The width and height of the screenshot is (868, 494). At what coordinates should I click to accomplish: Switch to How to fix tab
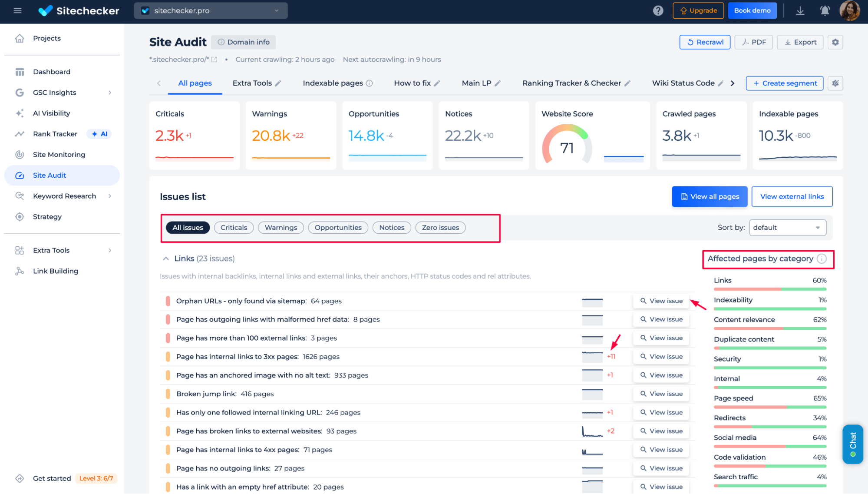[412, 83]
